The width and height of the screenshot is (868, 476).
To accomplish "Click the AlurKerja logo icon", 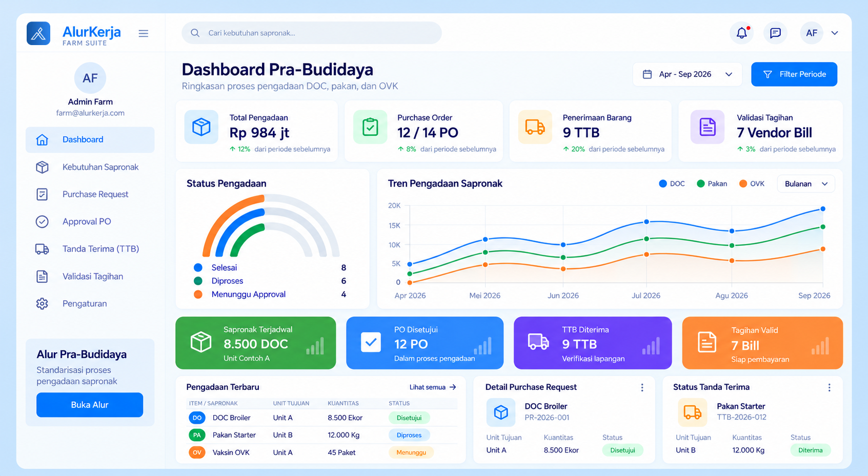I will click(38, 33).
